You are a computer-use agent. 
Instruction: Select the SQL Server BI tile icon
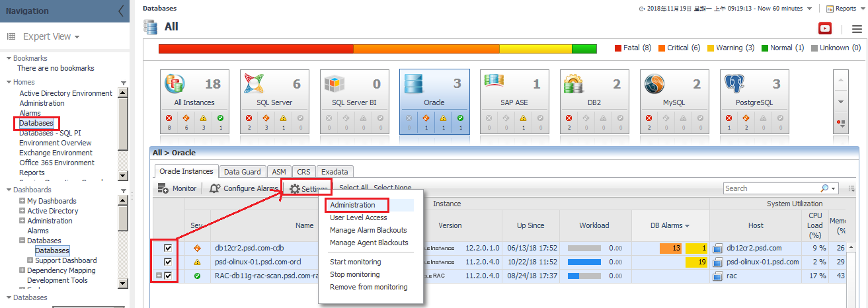coord(335,85)
